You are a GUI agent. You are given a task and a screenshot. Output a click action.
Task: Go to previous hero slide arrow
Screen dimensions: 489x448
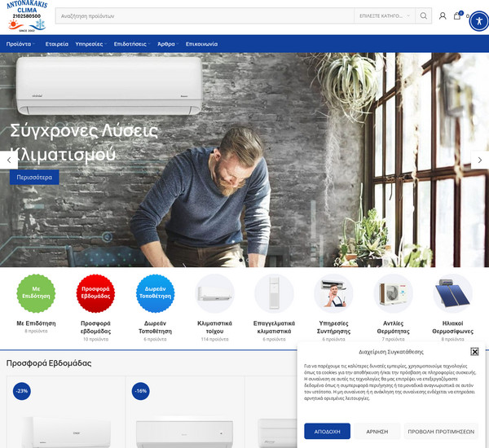[9, 160]
